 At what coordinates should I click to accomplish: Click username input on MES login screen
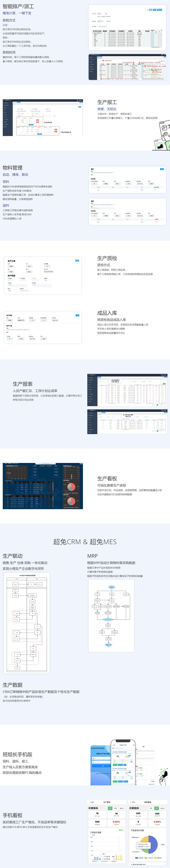click(x=101, y=758)
